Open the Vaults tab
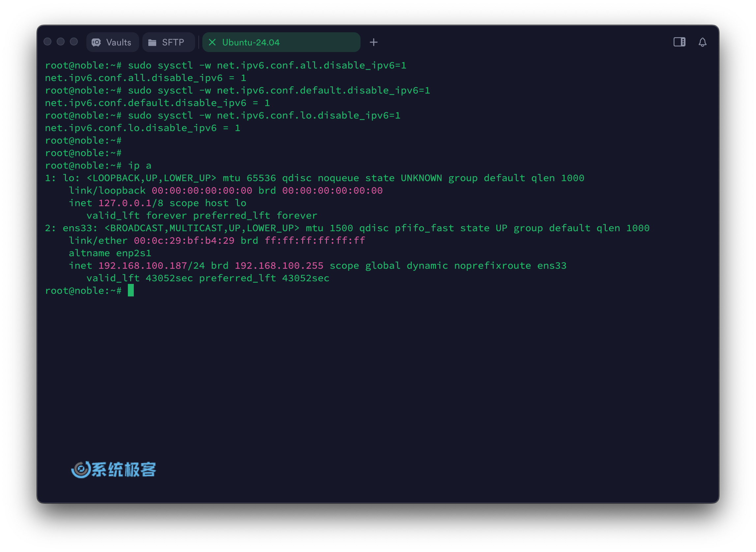 click(112, 42)
